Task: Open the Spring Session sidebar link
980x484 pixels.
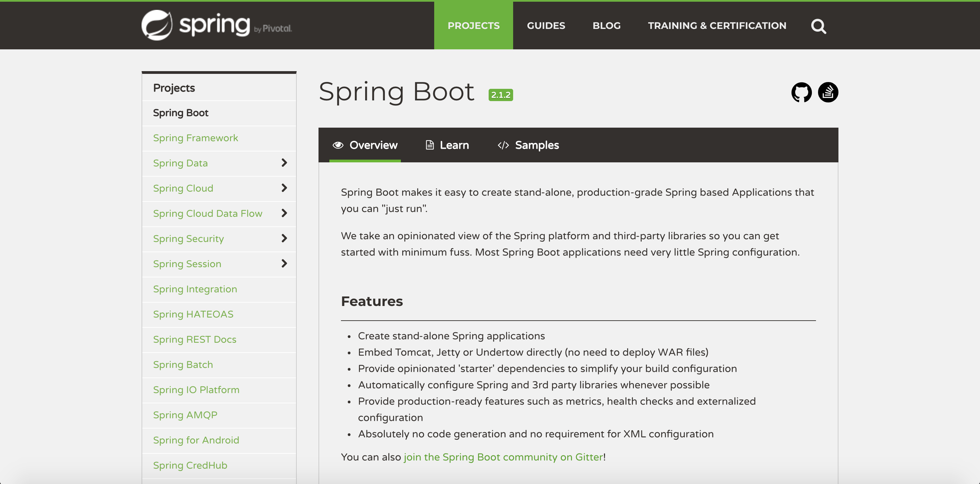Action: coord(187,264)
